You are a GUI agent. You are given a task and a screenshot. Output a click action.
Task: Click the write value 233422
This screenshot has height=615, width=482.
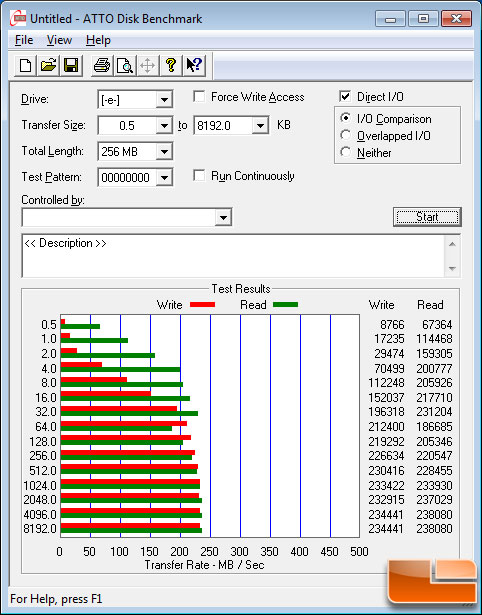(x=386, y=486)
